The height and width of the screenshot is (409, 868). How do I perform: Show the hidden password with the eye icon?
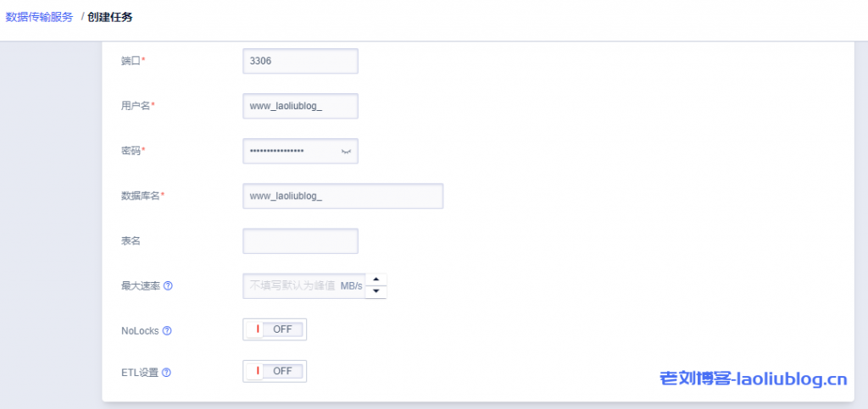(x=346, y=151)
